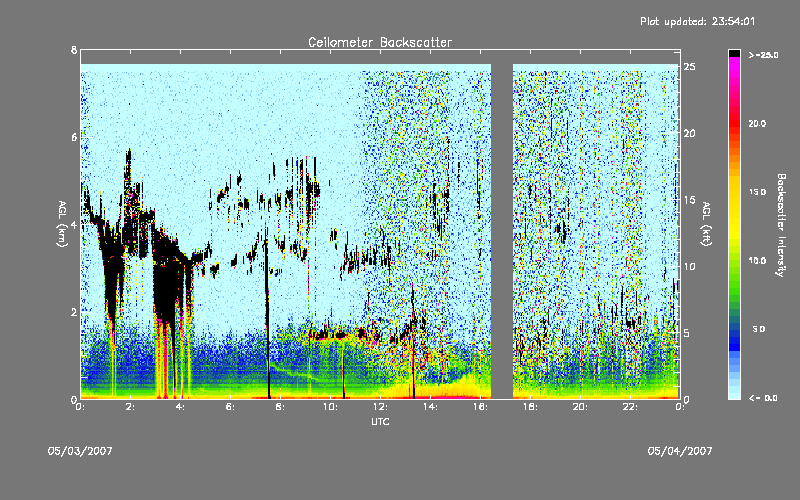Click the '10' kft tick on right axis
Screen dimensions: 800x500
[690, 266]
